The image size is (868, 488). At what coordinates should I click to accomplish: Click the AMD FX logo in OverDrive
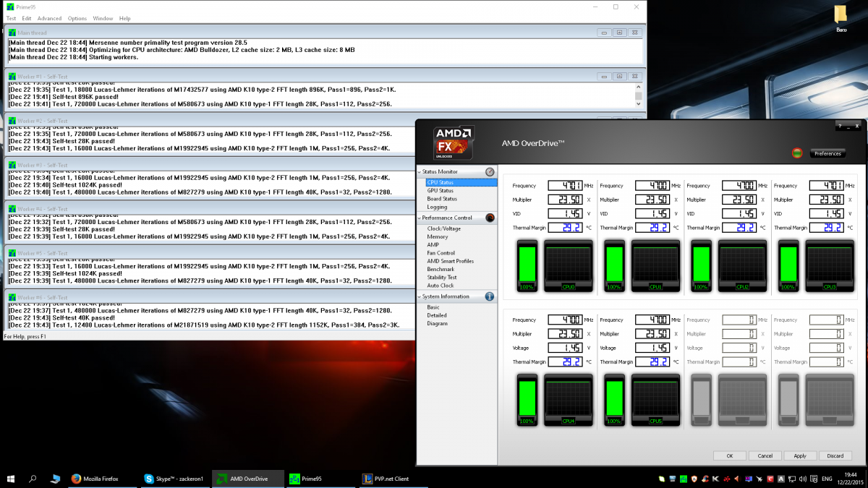click(454, 143)
